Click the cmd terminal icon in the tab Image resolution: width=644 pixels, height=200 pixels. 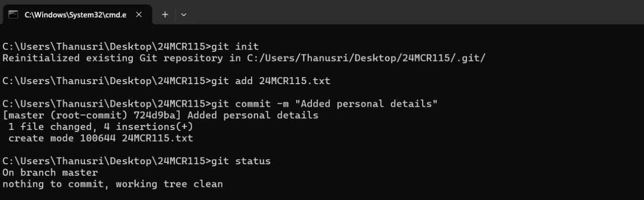point(14,15)
